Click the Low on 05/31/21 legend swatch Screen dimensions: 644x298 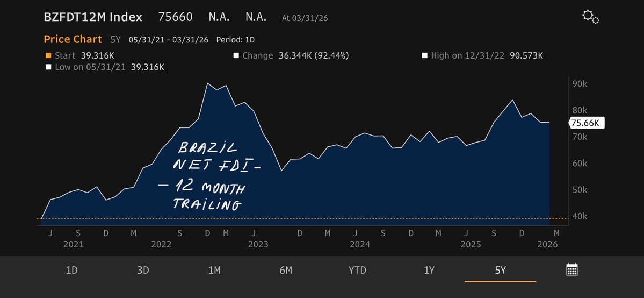click(x=48, y=67)
